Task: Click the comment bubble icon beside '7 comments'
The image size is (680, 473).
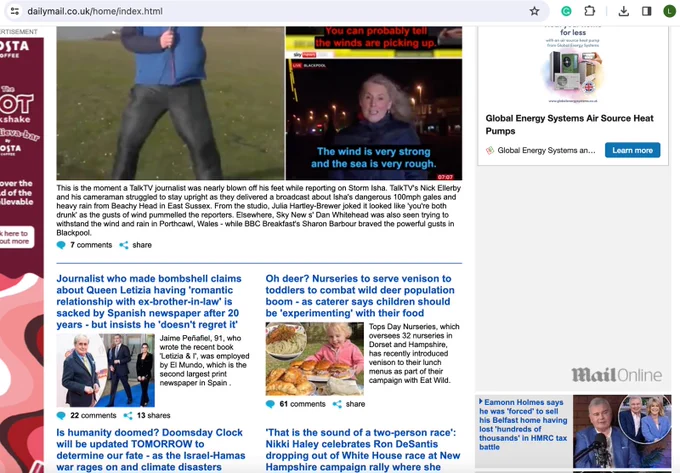Action: [x=61, y=245]
